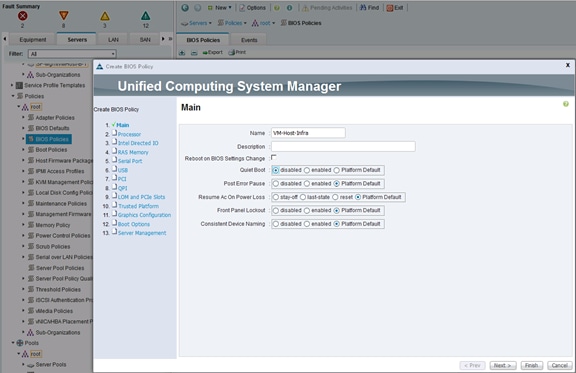Click the Description input field

pos(343,146)
